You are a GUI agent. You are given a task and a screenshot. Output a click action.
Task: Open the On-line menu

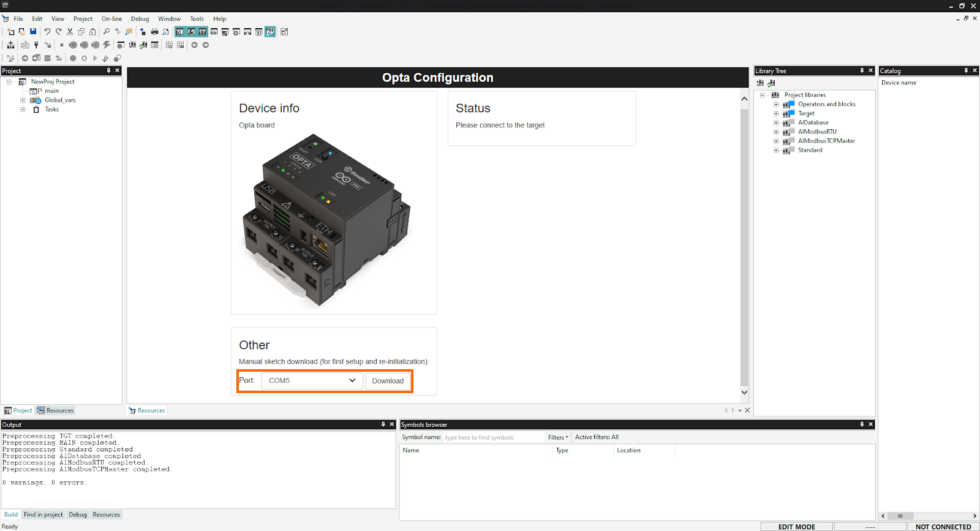pyautogui.click(x=111, y=19)
